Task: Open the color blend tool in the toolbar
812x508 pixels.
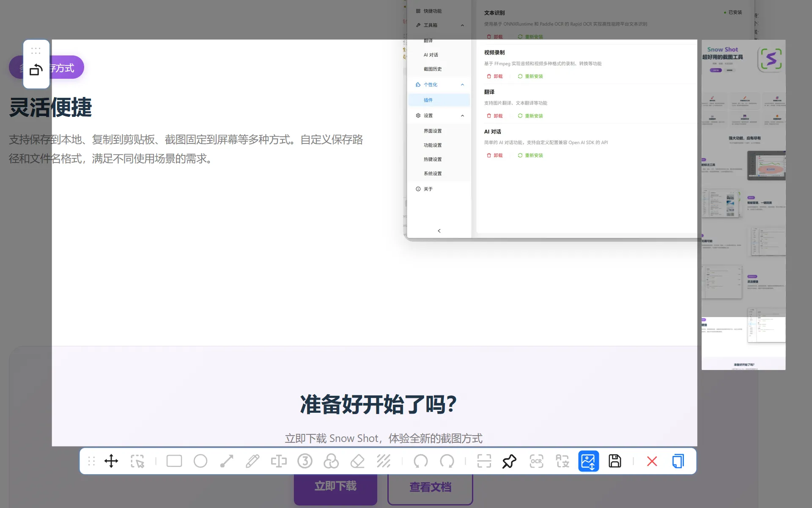Action: coord(331,461)
